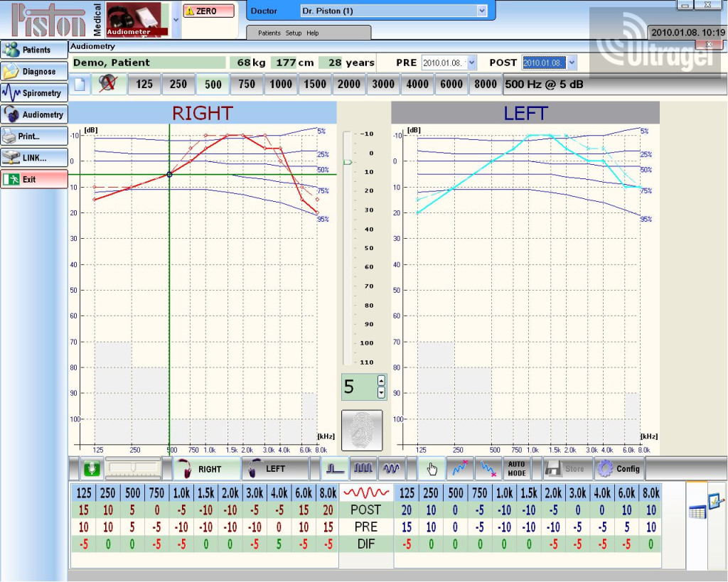This screenshot has width=728, height=582.
Task: Open the POST date dropdown
Action: [571, 63]
